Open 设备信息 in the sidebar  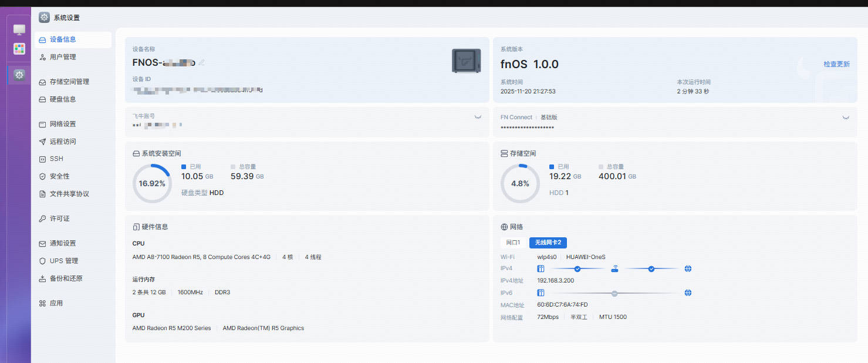coord(73,39)
